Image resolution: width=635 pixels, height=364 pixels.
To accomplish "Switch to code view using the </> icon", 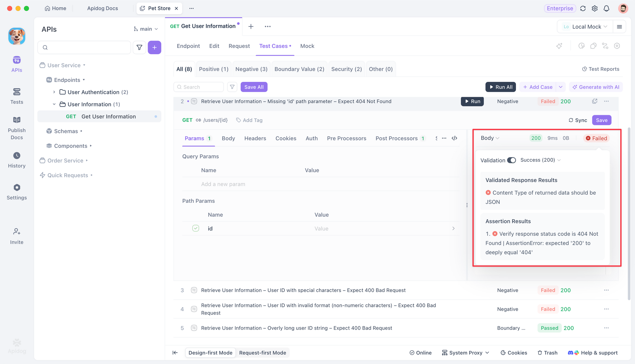I will (x=455, y=138).
